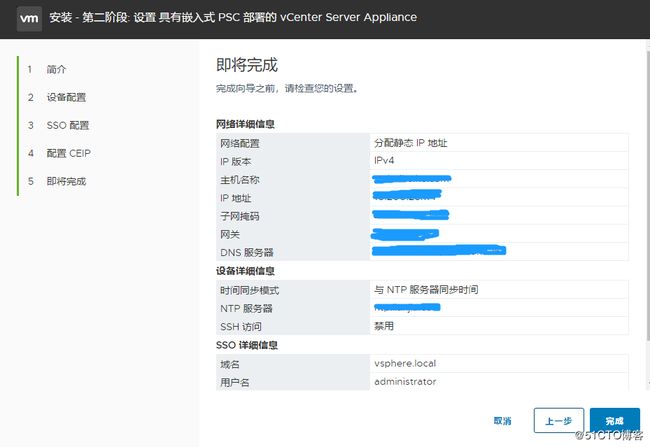650x447 pixels.
Task: Click the IP 地址 row label
Action: pos(235,198)
